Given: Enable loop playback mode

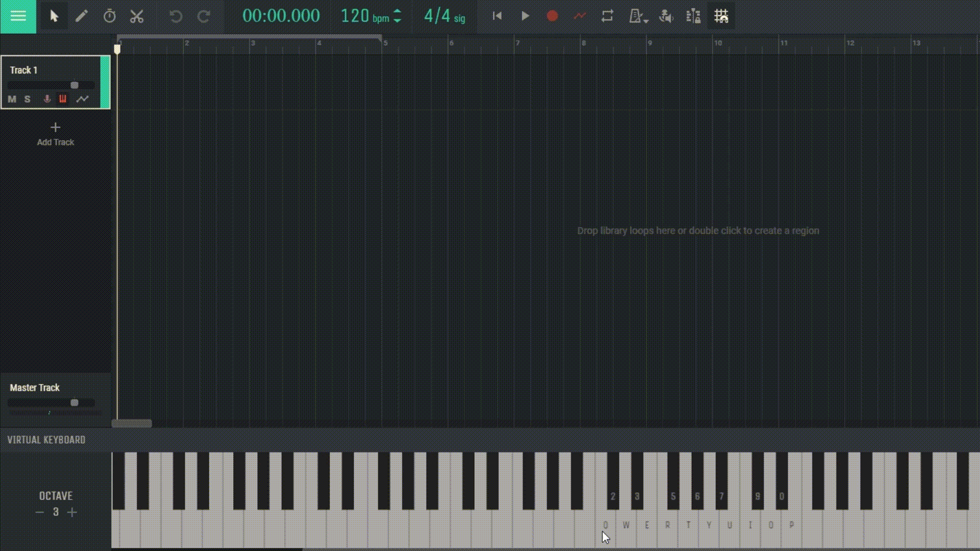Looking at the screenshot, I should 607,16.
